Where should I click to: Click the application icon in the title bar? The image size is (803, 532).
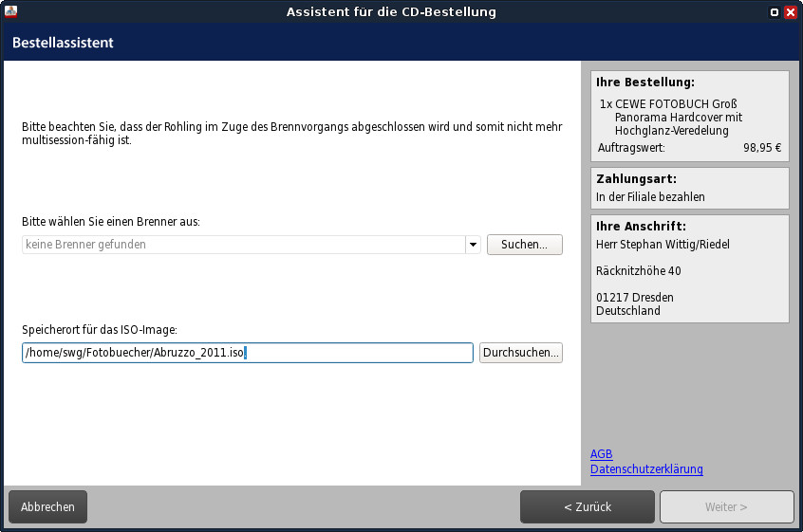12,12
